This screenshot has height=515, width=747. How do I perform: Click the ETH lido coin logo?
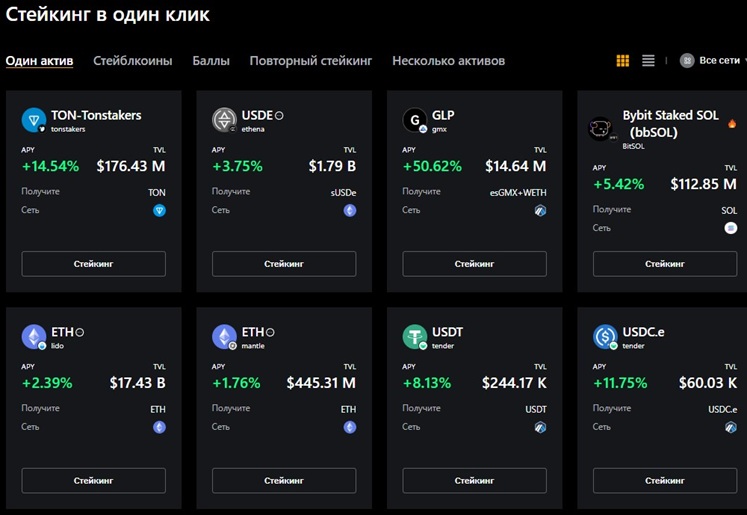point(34,337)
